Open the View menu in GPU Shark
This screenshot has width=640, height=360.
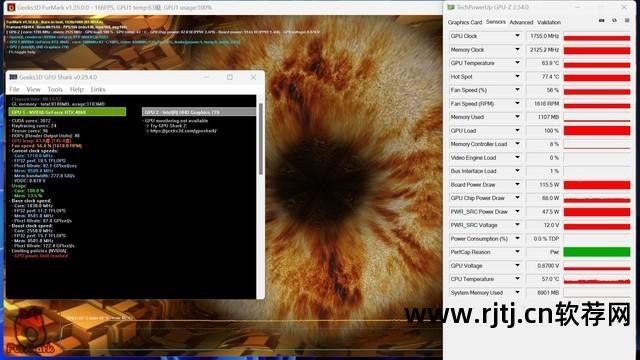[x=33, y=89]
